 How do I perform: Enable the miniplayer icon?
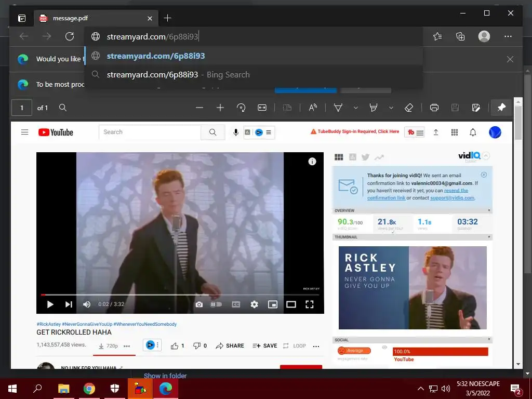coord(273,304)
